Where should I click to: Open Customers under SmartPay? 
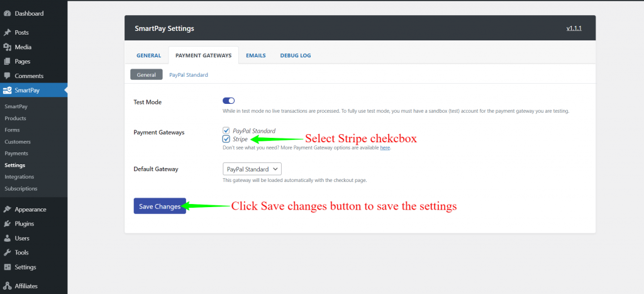pyautogui.click(x=18, y=142)
